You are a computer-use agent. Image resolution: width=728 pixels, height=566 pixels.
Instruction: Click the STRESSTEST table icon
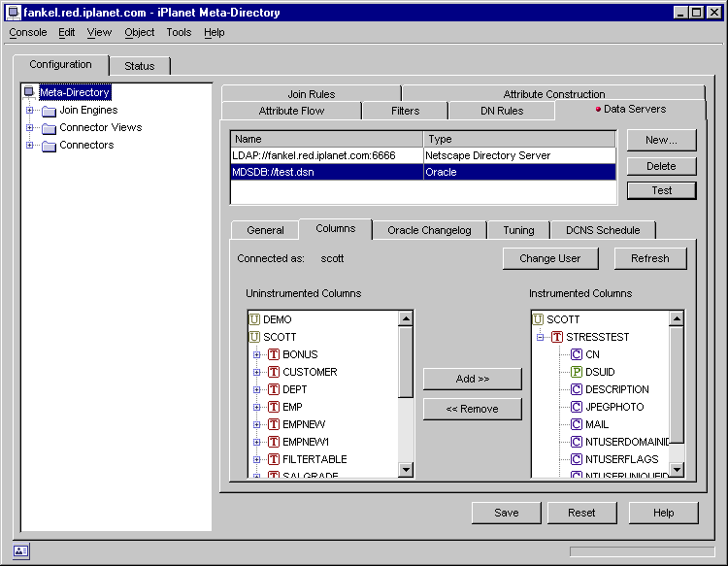(x=557, y=337)
